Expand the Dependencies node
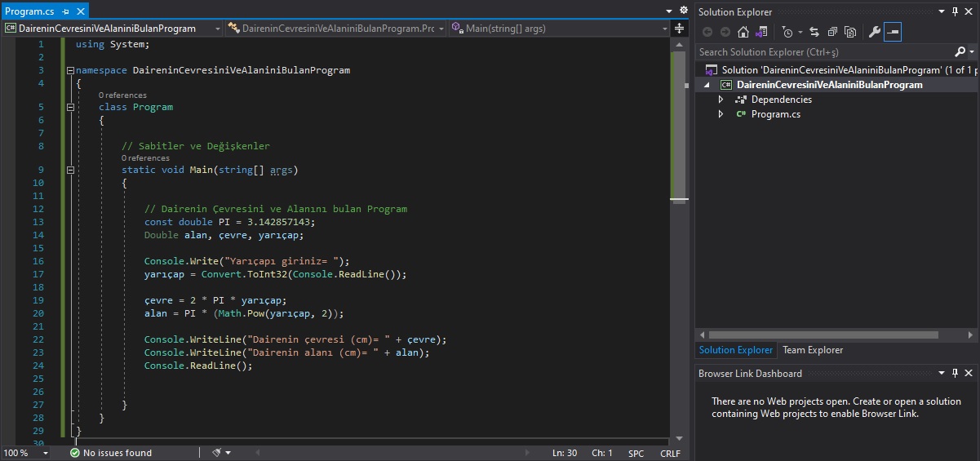The width and height of the screenshot is (980, 461). click(x=721, y=100)
